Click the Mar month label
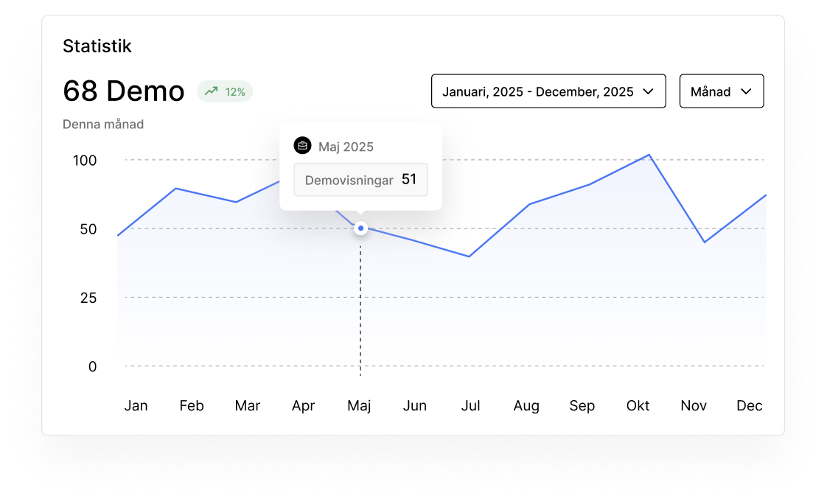Viewport: 827px width, 504px height. click(x=248, y=405)
